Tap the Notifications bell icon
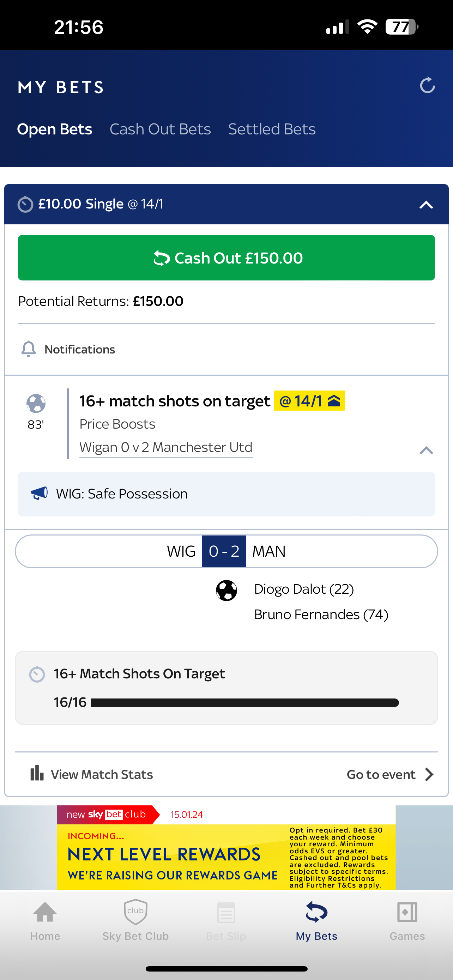This screenshot has height=980, width=453. coord(29,349)
